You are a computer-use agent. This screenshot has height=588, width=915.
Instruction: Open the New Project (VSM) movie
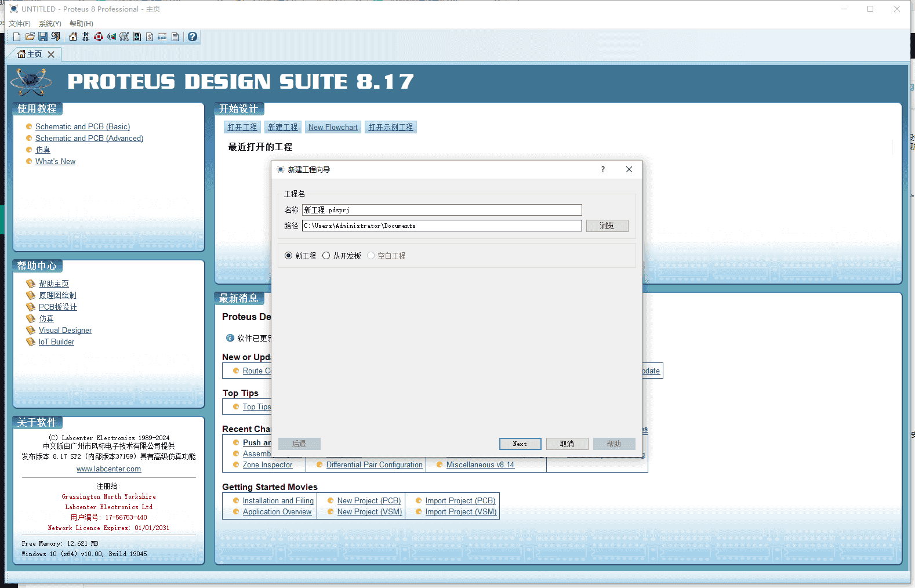[x=370, y=511]
